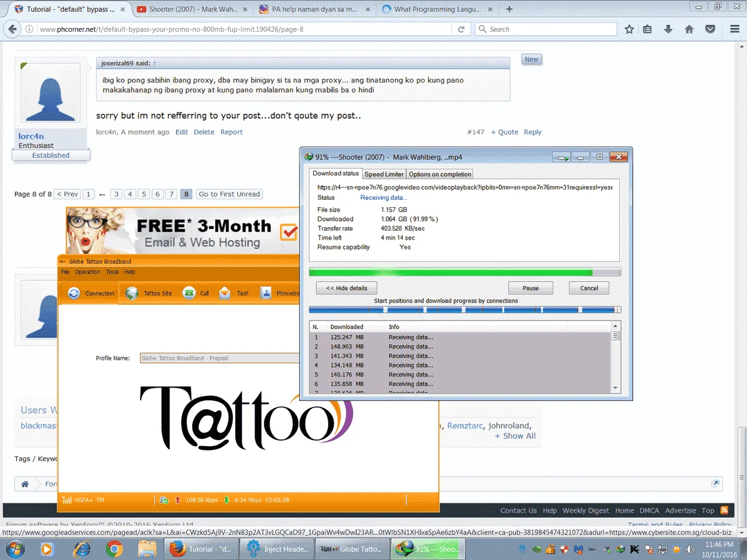Viewport: 747px width, 560px height.
Task: Click the Contact Us footer link
Action: pos(518,510)
